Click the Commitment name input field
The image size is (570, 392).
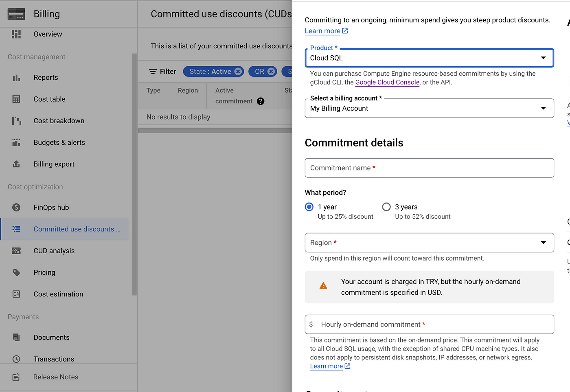(x=429, y=168)
